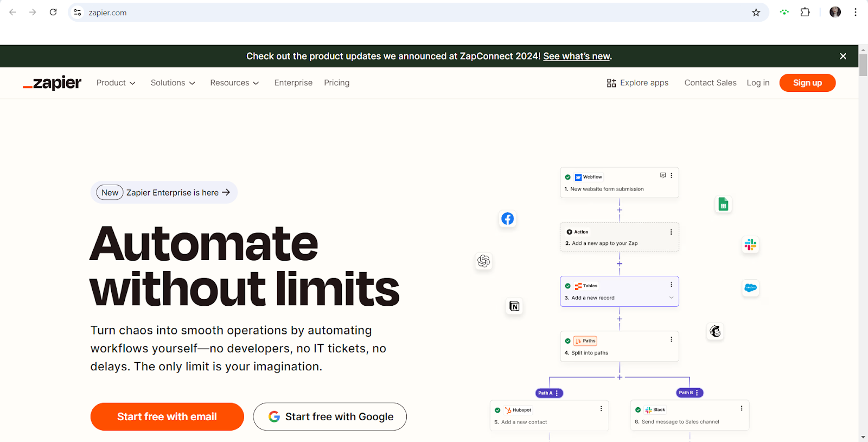Expand the Product dropdown menu
Viewport: 868px width, 442px height.
tap(116, 83)
